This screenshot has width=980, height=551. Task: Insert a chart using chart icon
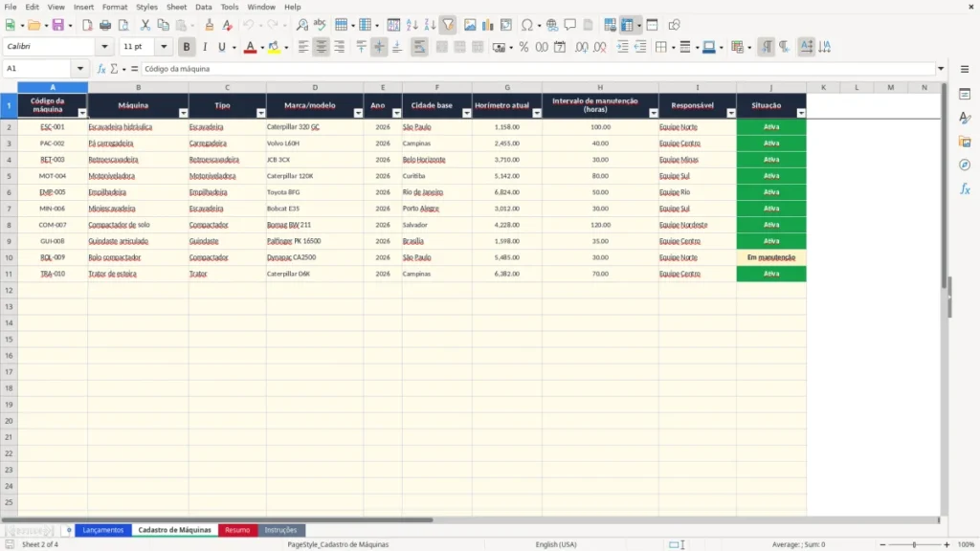click(487, 25)
